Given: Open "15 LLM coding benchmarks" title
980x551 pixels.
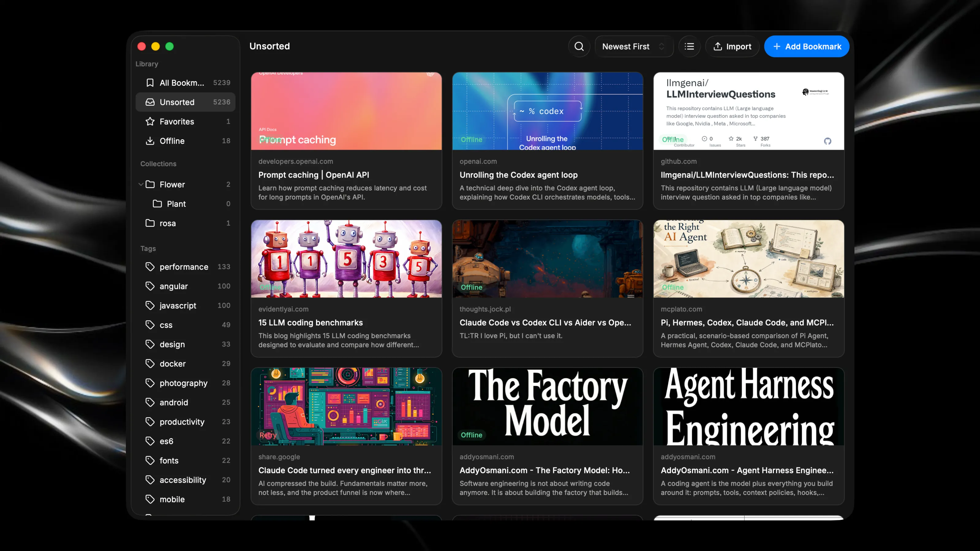Looking at the screenshot, I should [311, 322].
